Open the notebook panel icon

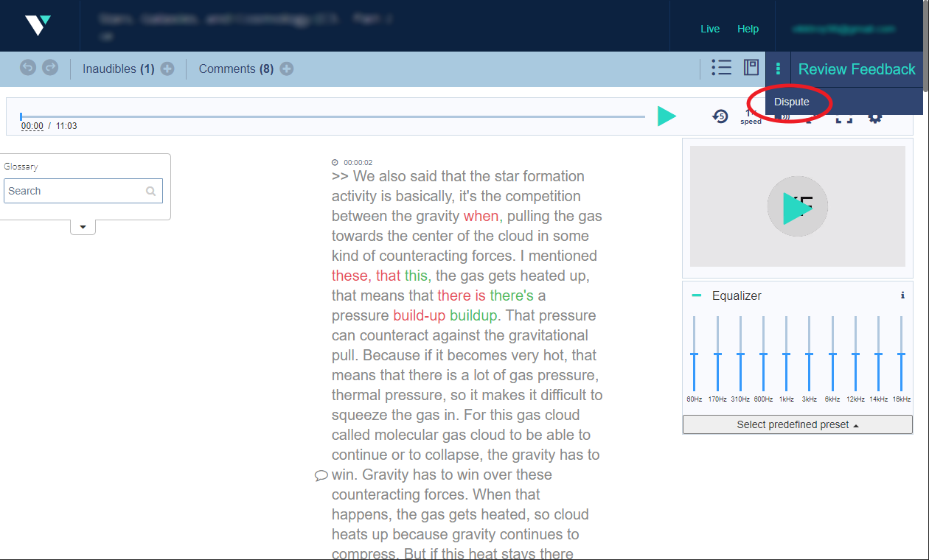[751, 68]
